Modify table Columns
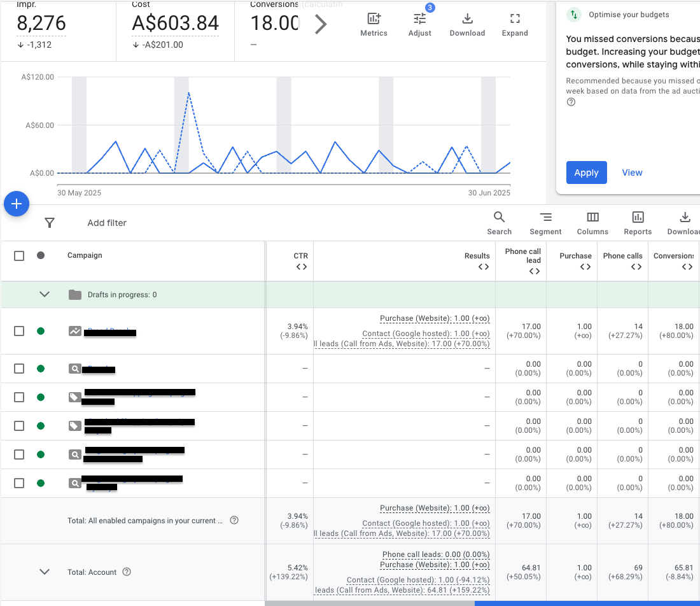 [592, 223]
